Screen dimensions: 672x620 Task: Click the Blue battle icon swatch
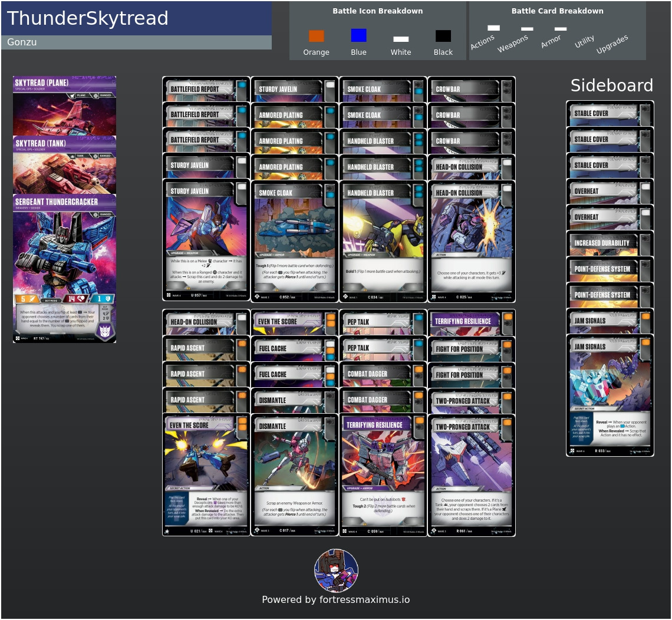click(x=358, y=35)
